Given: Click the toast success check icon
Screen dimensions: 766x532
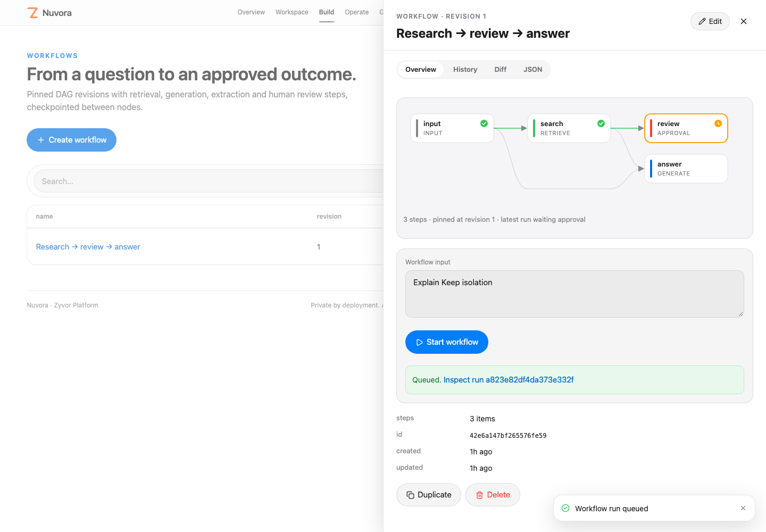Looking at the screenshot, I should (x=565, y=508).
